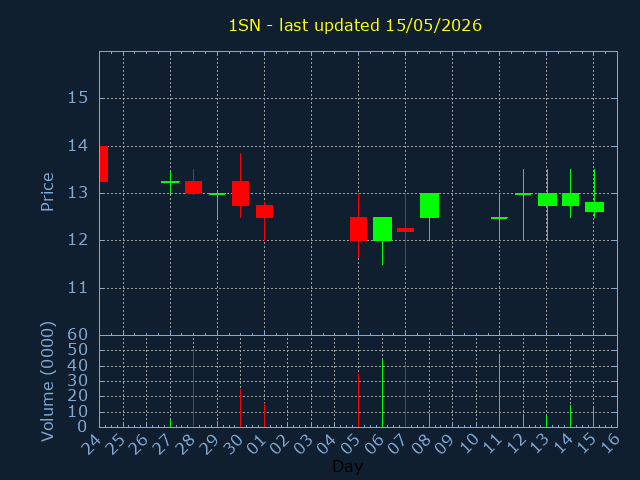640x480 pixels.
Task: Click the red volume bar on day 01
Action: [x=264, y=415]
